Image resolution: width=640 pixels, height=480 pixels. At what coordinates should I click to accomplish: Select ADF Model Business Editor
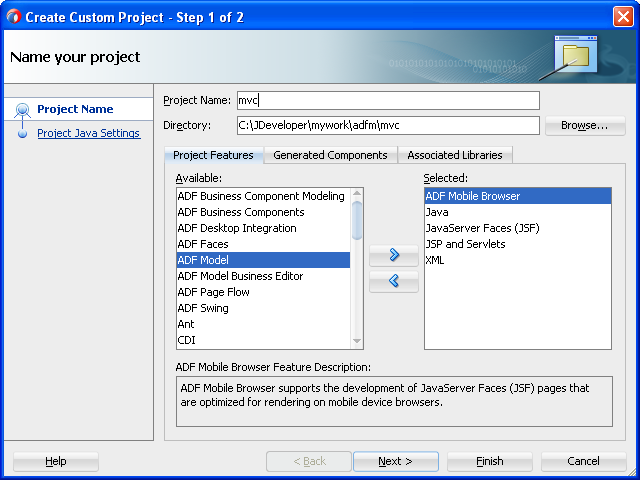click(263, 276)
